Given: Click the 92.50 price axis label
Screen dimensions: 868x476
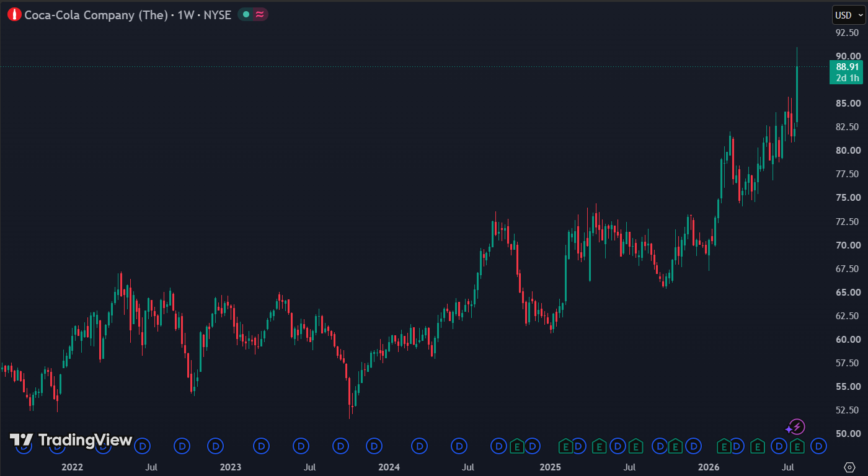Looking at the screenshot, I should [847, 32].
